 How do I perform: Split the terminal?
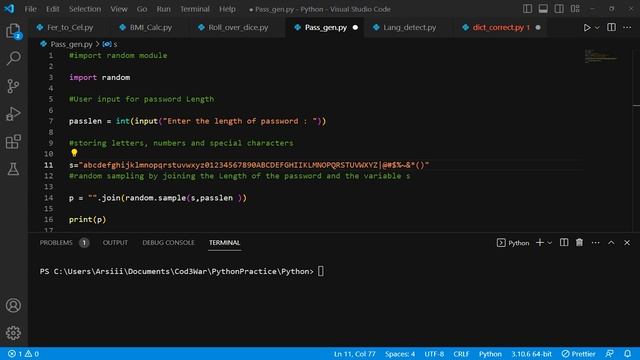pos(564,242)
